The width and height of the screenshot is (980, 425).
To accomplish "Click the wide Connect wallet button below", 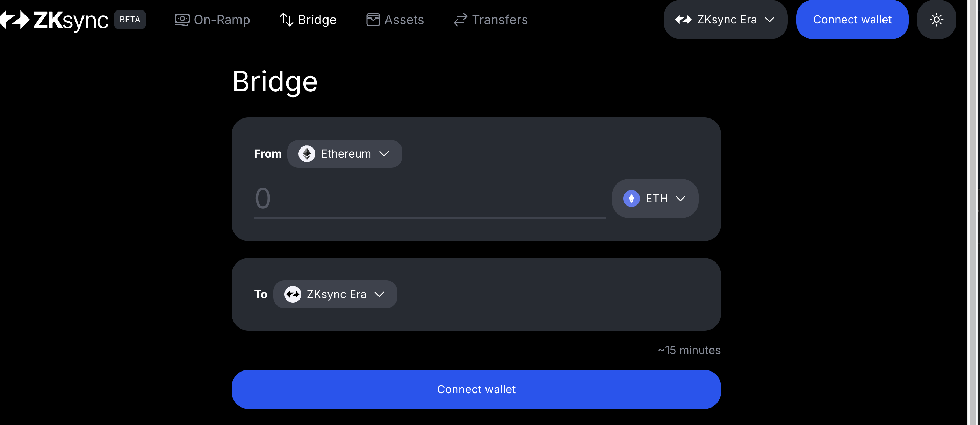I will point(476,389).
